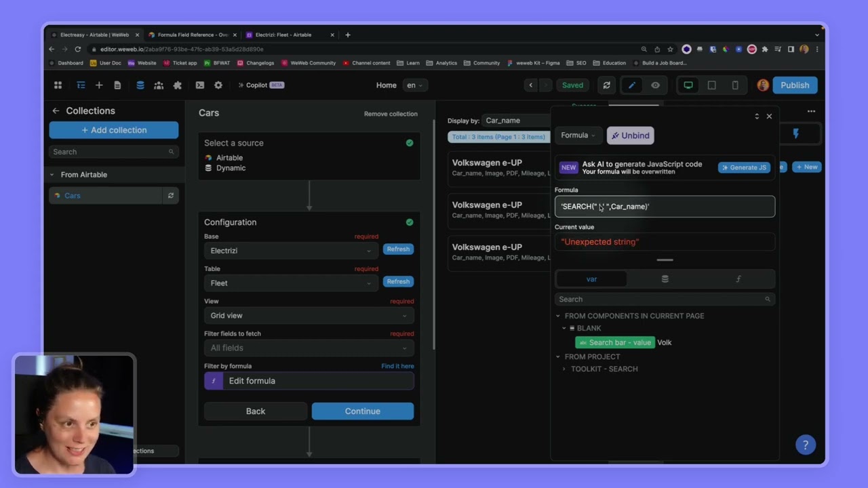This screenshot has width=868, height=488.
Task: Click the Continue button
Action: click(x=363, y=411)
